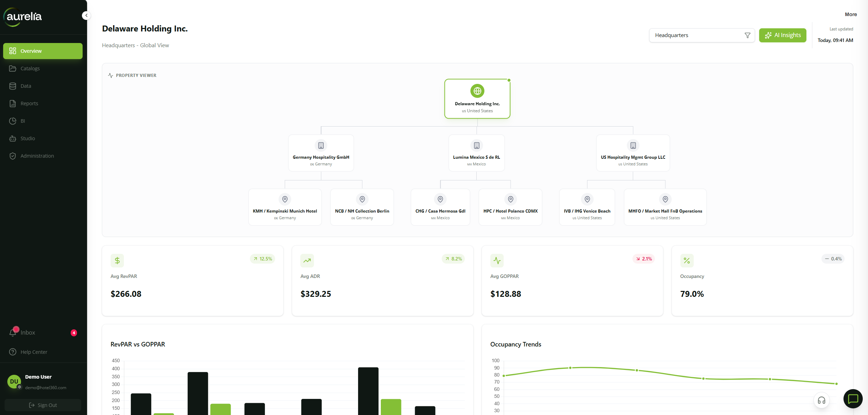
Task: Click the BI pie chart icon
Action: pos(13,121)
